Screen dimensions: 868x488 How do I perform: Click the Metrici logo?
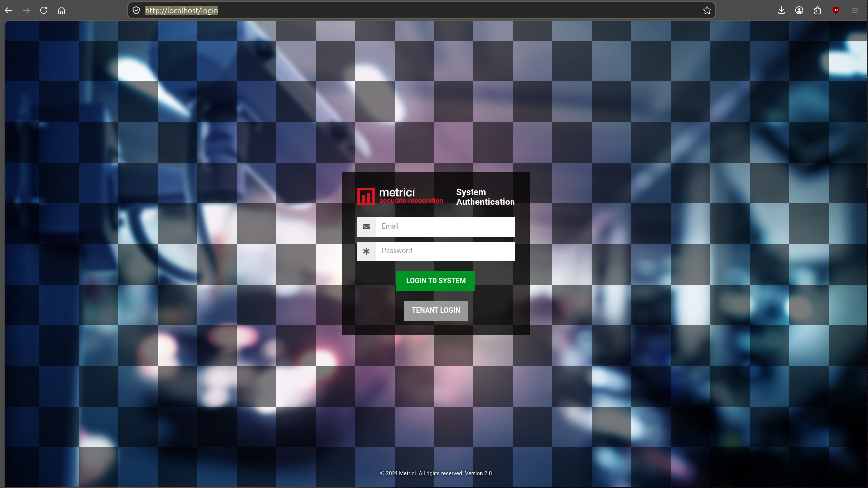[x=400, y=196]
